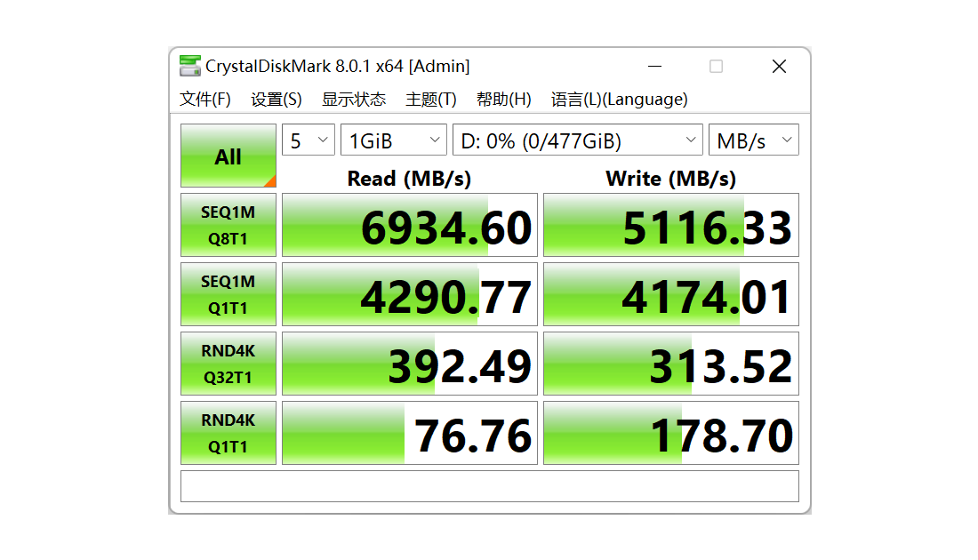Click the Read (MB/s) column header

click(409, 179)
